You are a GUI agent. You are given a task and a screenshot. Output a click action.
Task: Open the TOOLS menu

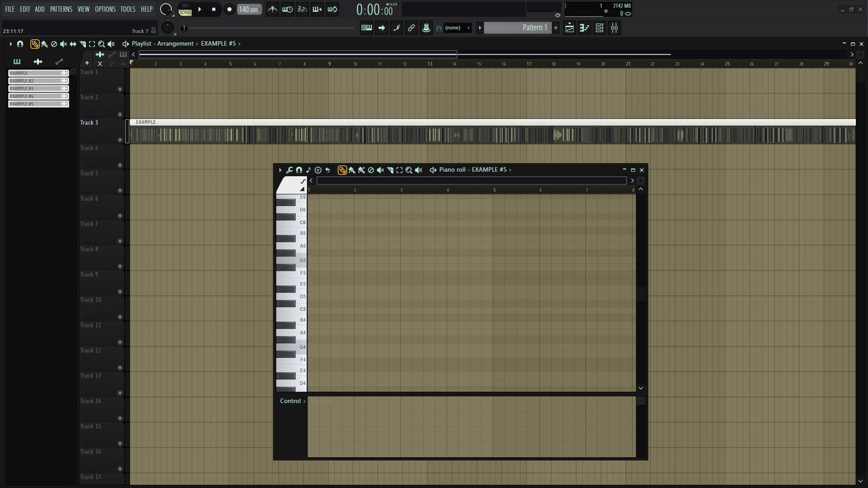(x=128, y=9)
